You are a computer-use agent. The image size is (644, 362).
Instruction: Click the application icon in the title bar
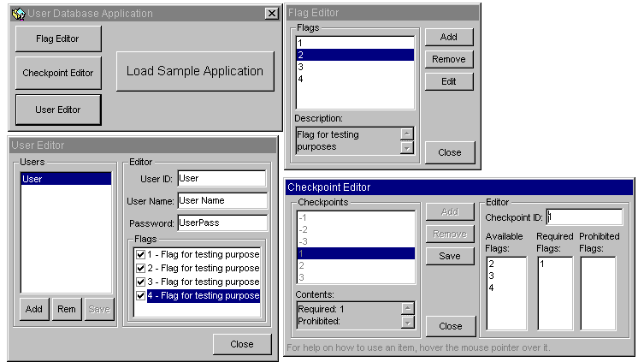[x=17, y=13]
